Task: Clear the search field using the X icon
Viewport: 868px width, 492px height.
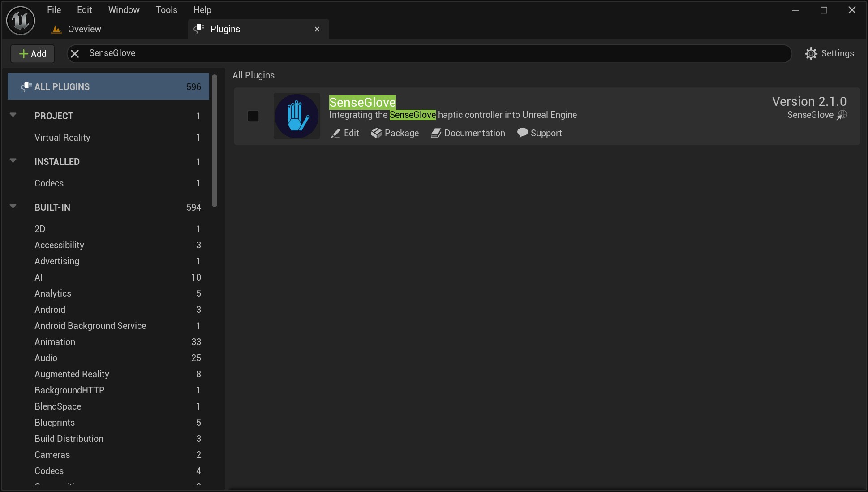Action: tap(74, 53)
